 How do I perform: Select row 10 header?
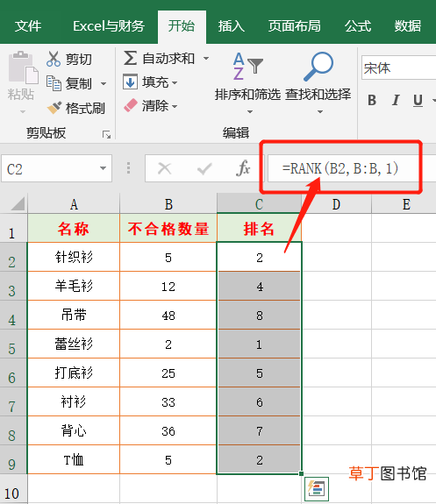(x=13, y=488)
